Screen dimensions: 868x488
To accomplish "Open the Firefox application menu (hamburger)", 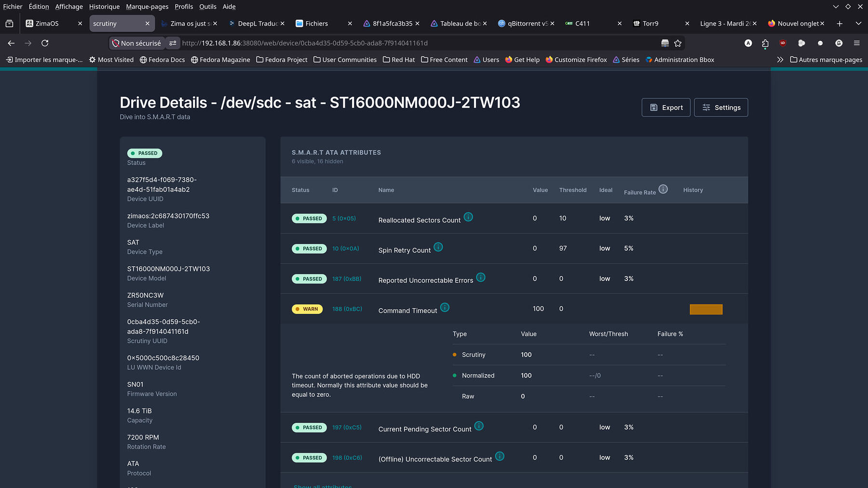I will 857,43.
